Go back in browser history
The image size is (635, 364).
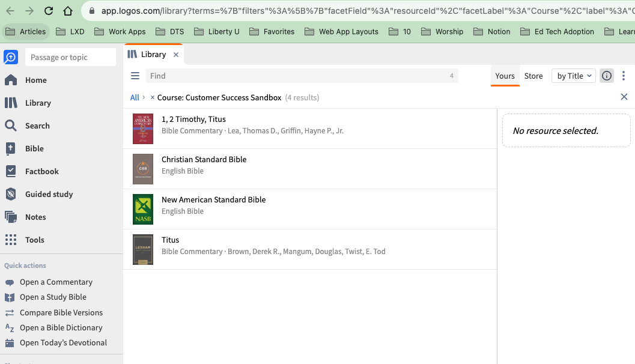[10, 11]
